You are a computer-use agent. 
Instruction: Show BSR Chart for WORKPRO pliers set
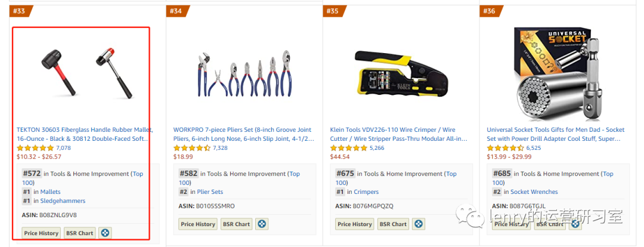coord(236,224)
